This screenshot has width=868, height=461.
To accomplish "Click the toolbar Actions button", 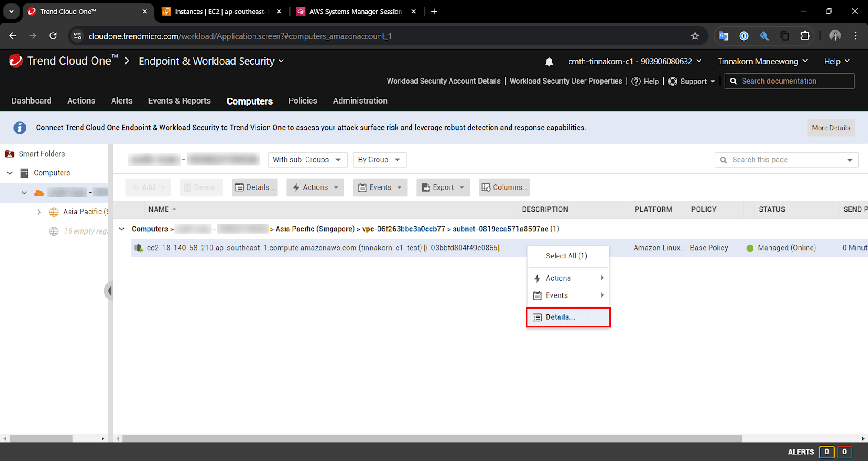I will pos(315,187).
